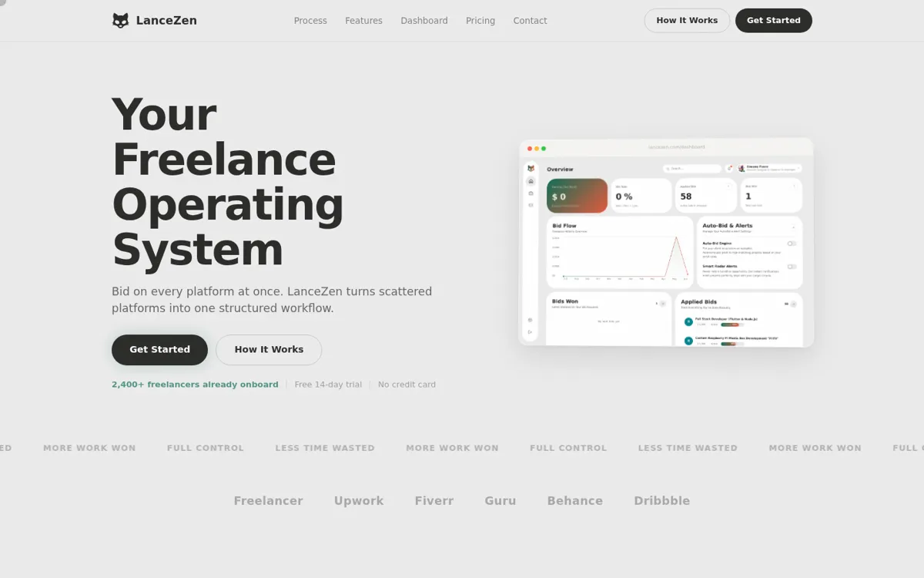Click arrow button on Applied Bids card
This screenshot has height=578, width=924.
coord(793,304)
